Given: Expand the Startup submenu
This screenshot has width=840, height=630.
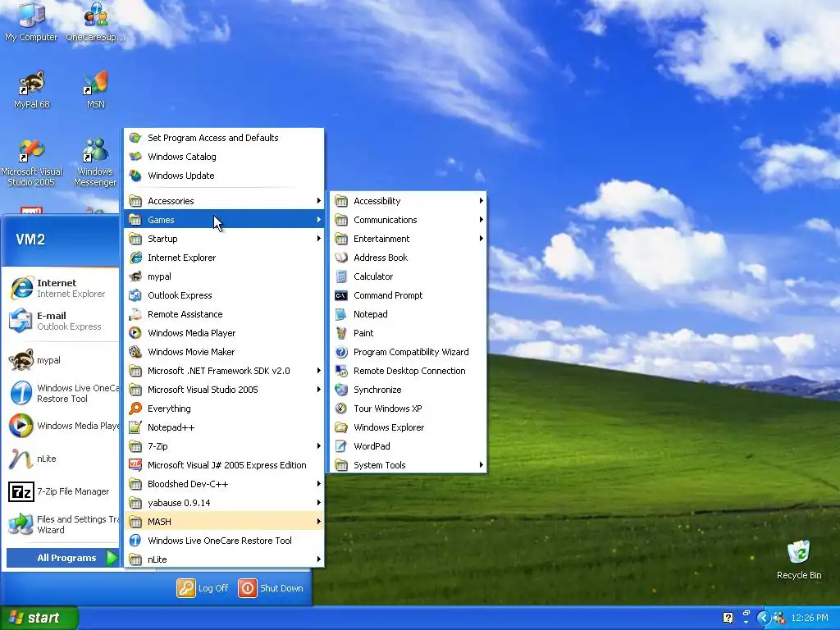Looking at the screenshot, I should point(224,239).
